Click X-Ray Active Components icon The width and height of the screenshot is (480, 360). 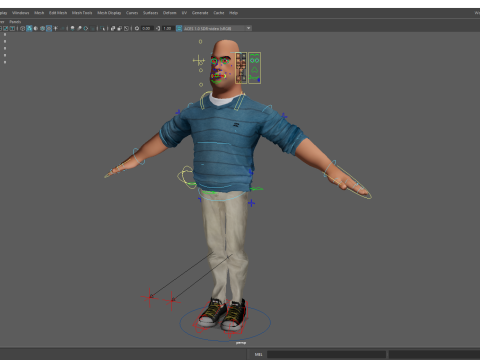click(120, 28)
